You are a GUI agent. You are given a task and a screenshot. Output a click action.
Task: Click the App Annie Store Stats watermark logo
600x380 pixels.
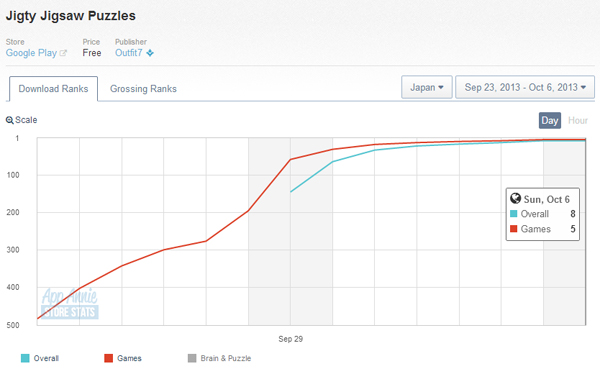pos(70,303)
